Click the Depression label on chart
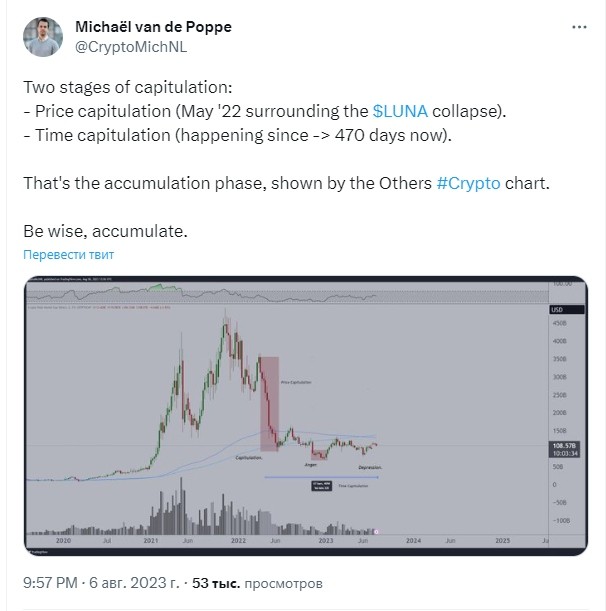This screenshot has width=606, height=611. (x=370, y=467)
